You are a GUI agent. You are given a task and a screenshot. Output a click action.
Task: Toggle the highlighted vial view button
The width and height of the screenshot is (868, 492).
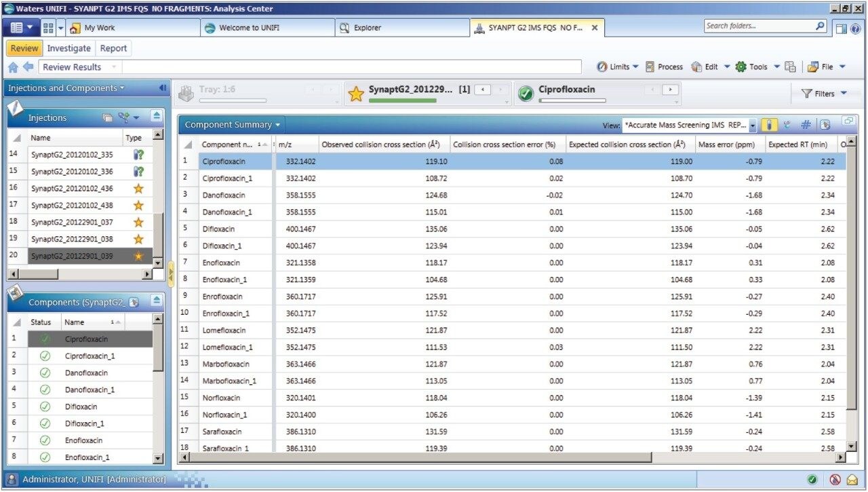(x=770, y=125)
